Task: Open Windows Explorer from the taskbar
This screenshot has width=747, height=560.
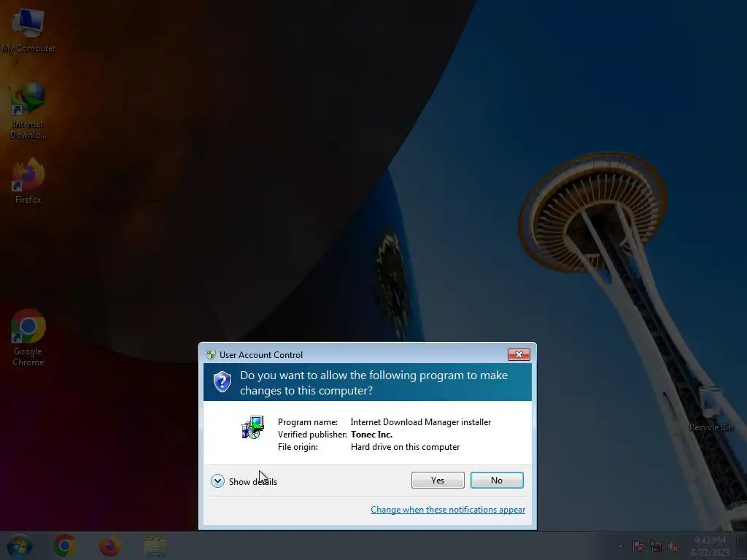Action: tap(155, 546)
